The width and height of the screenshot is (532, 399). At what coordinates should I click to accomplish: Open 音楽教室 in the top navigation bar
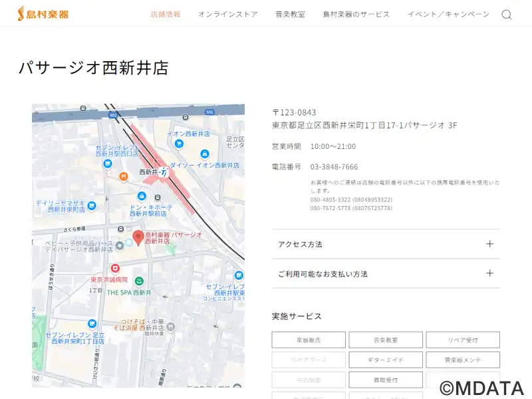(x=290, y=14)
